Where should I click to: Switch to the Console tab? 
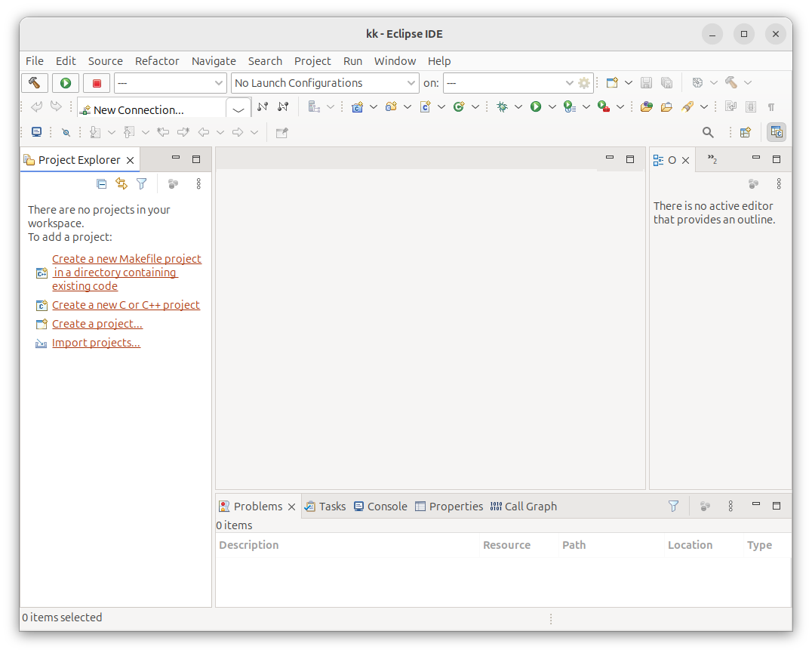tap(380, 507)
